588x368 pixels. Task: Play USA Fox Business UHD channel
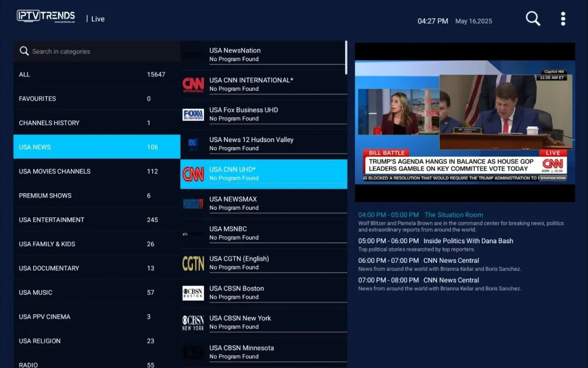point(264,114)
